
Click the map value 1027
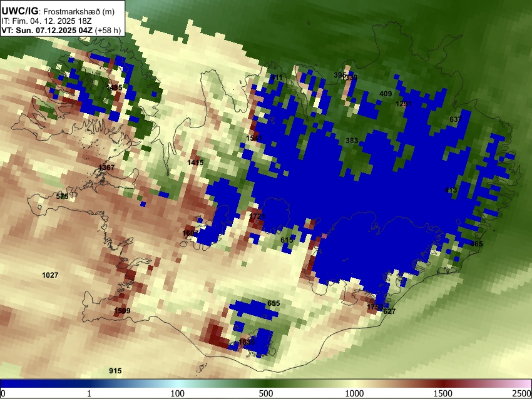coord(50,275)
